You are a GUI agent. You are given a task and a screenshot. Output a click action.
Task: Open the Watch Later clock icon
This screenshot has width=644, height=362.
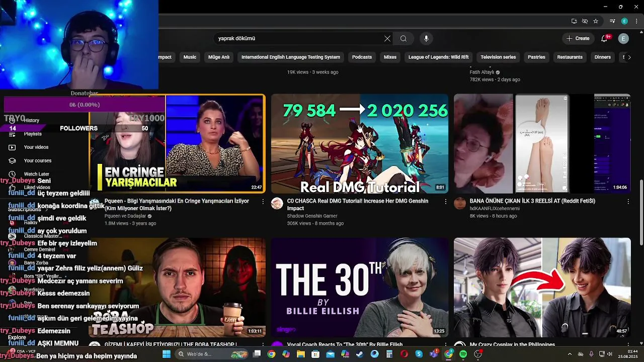[12, 174]
